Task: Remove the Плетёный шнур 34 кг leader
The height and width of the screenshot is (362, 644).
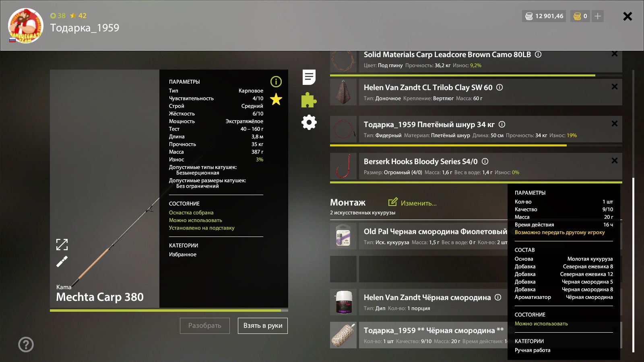Action: 615,123
